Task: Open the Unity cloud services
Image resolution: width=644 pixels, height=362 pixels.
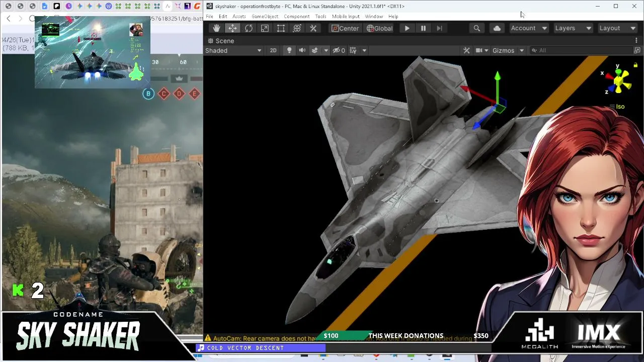Action: point(497,28)
